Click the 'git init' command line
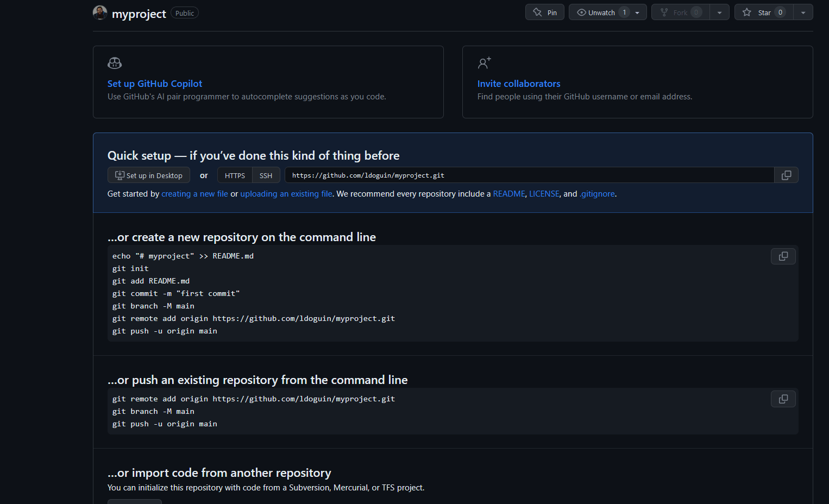 (130, 268)
